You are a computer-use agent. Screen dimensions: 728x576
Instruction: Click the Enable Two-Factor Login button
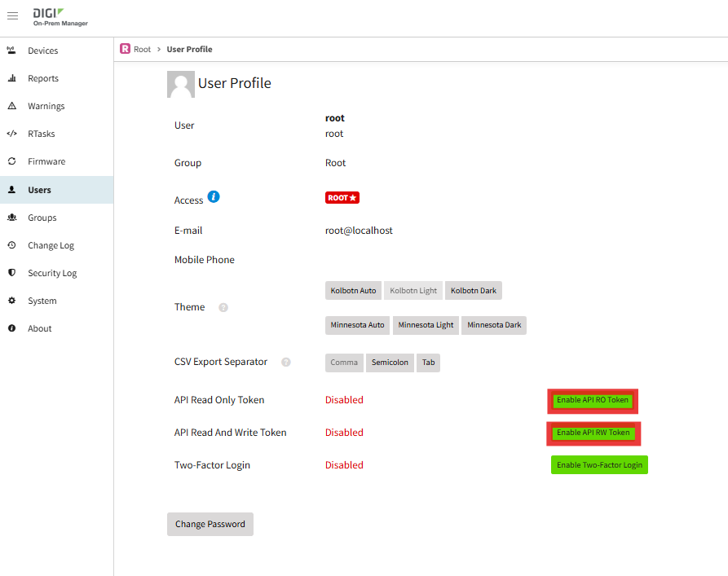[x=599, y=465]
